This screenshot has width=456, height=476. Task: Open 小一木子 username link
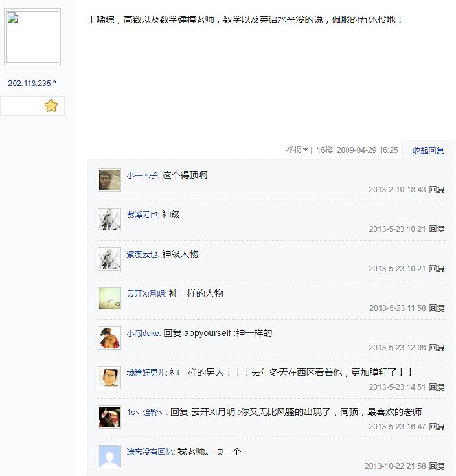click(142, 175)
